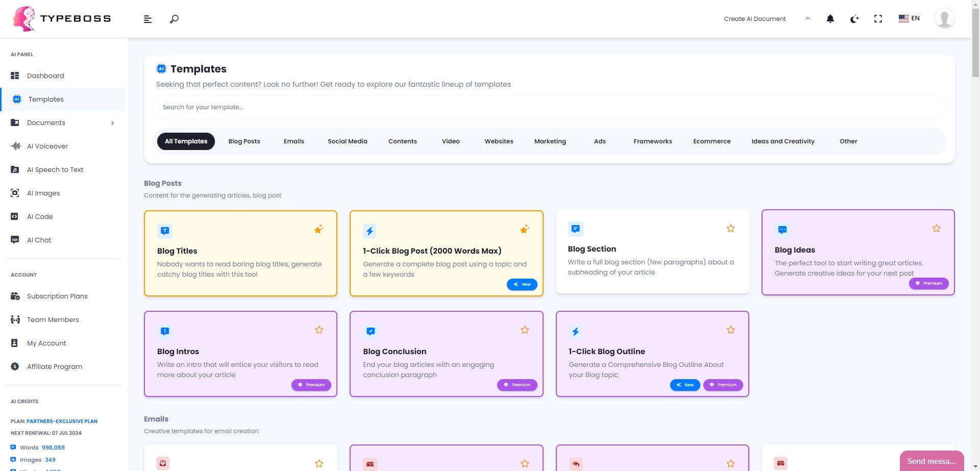
Task: Select the Blog Posts tab
Action: [x=244, y=141]
